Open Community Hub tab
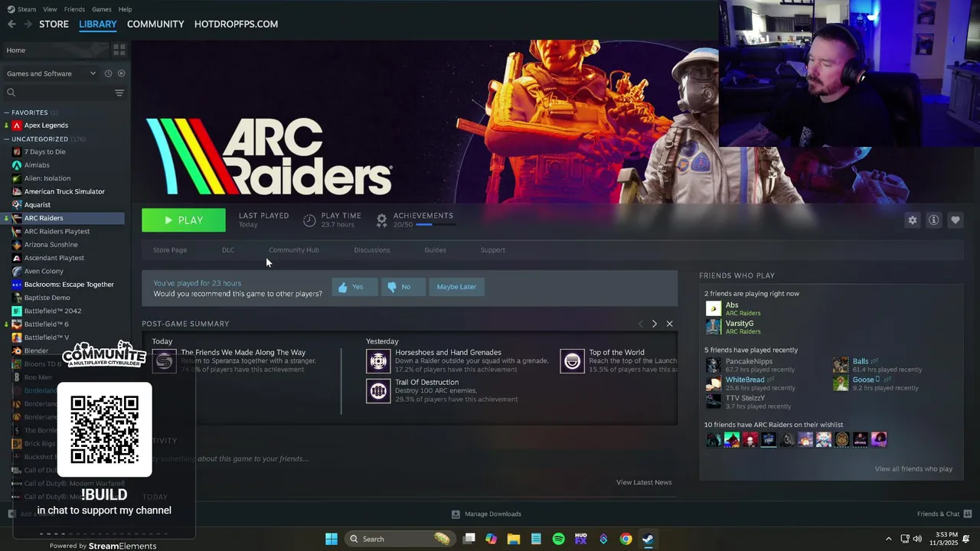This screenshot has height=551, width=980. click(x=294, y=249)
